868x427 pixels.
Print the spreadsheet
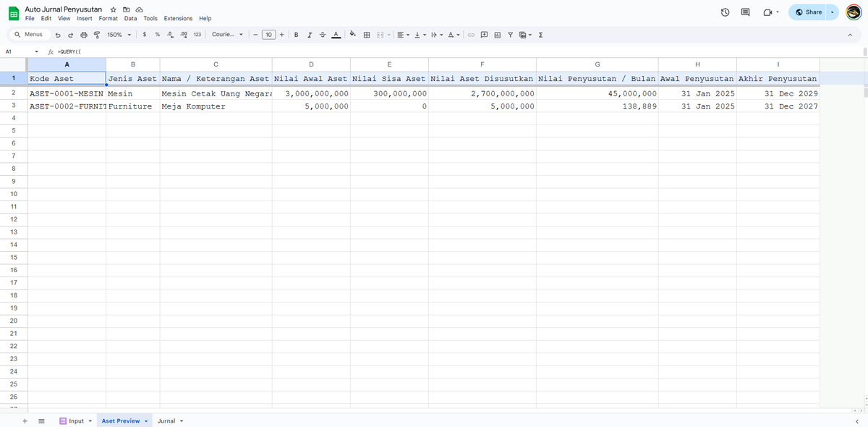[x=84, y=34]
